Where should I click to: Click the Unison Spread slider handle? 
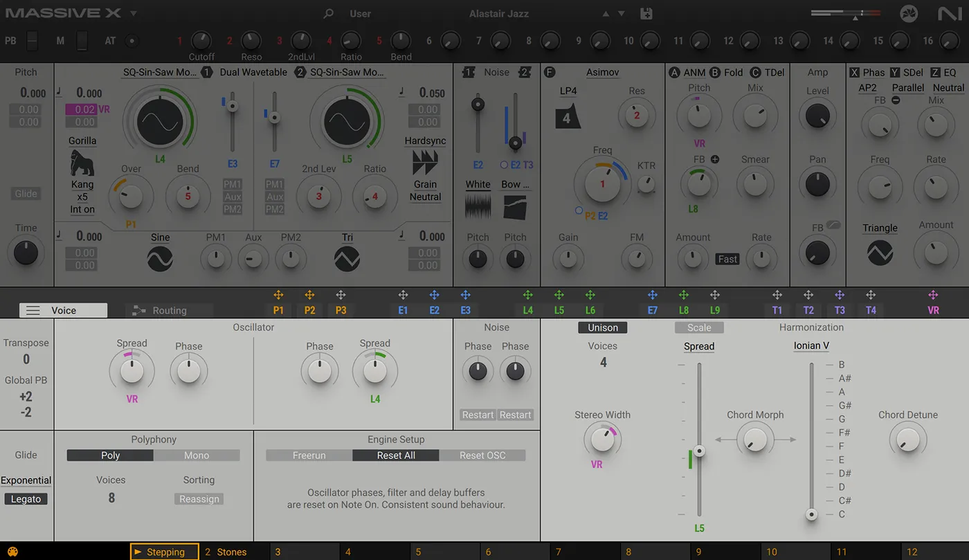(x=700, y=451)
